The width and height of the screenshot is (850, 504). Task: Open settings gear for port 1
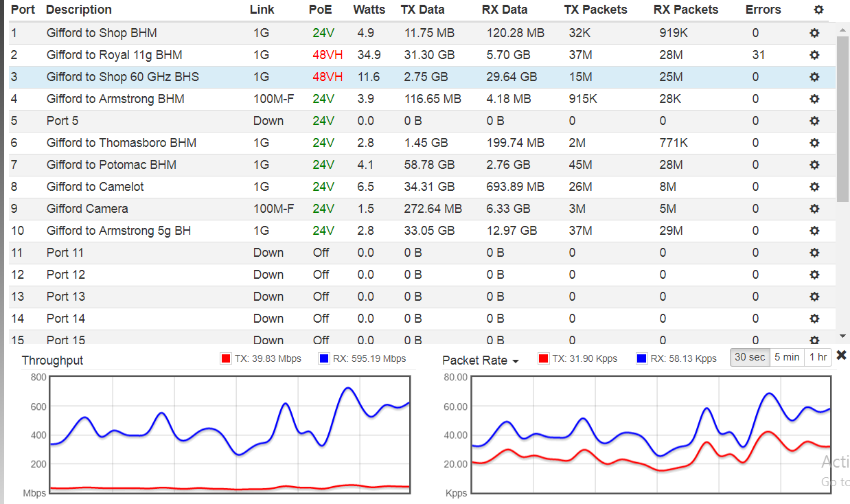814,33
